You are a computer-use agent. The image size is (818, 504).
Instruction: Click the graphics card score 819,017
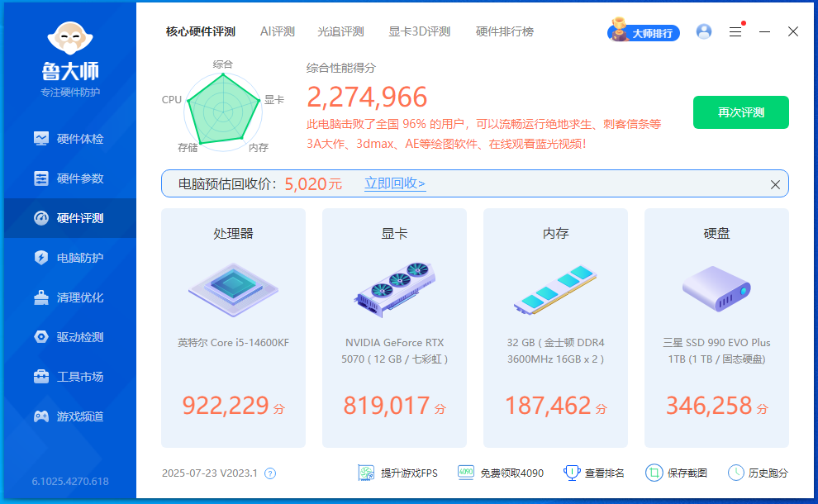tap(387, 406)
